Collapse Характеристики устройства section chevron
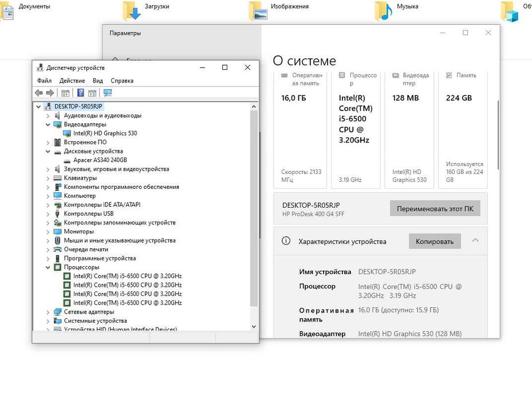 475,240
